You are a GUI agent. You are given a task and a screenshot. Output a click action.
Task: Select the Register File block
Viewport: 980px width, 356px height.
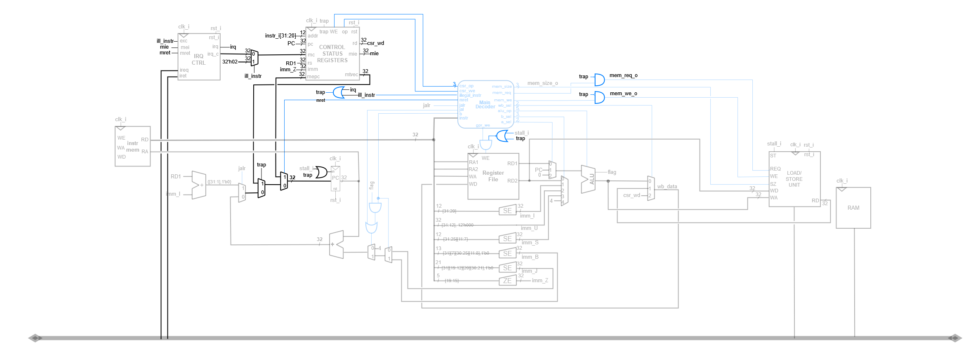(x=493, y=176)
